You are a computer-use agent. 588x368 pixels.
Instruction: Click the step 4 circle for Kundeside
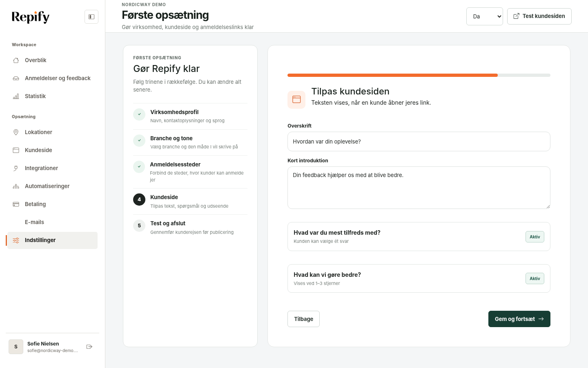point(139,200)
